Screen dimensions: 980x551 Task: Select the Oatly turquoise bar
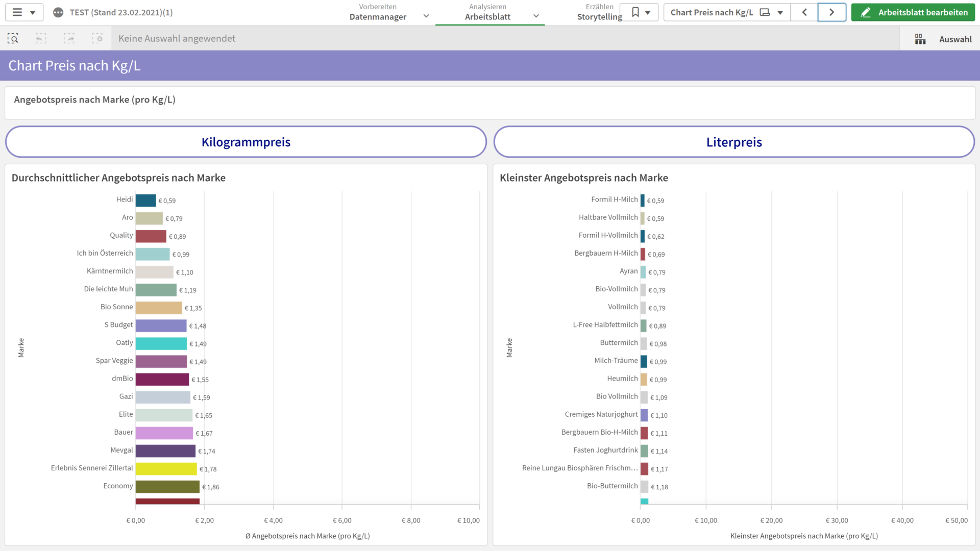[161, 343]
